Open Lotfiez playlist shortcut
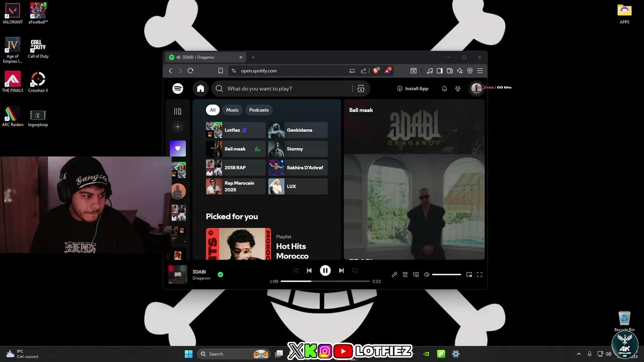This screenshot has height=362, width=644. [x=235, y=130]
